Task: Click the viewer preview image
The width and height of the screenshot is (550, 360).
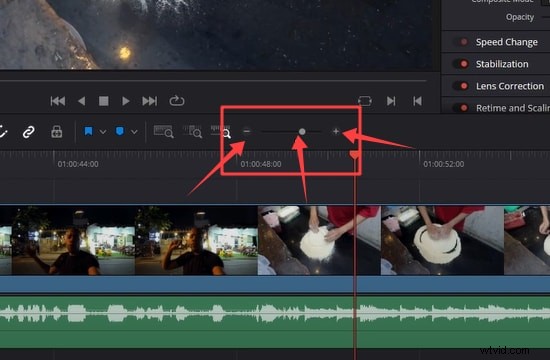Action: 216,34
